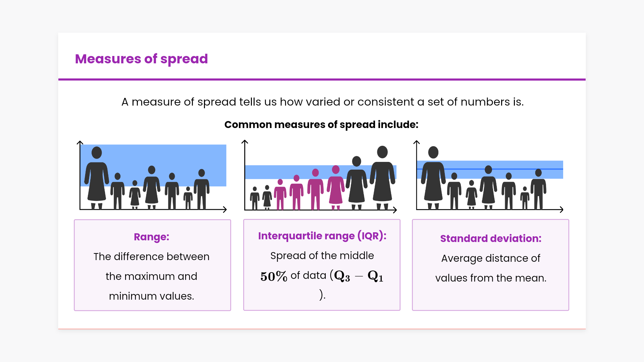This screenshot has height=362, width=644.
Task: Select the rightmost man in standard deviation chart
Action: click(538, 189)
